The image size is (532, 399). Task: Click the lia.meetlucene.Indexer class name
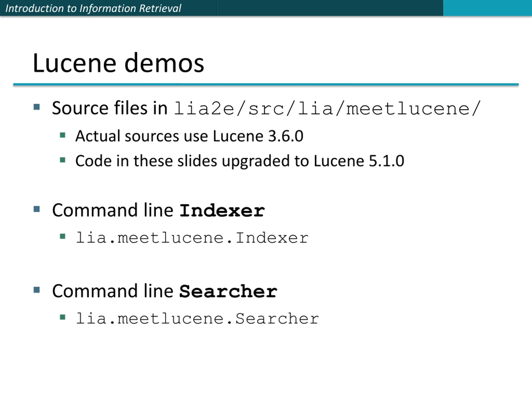pos(192,238)
